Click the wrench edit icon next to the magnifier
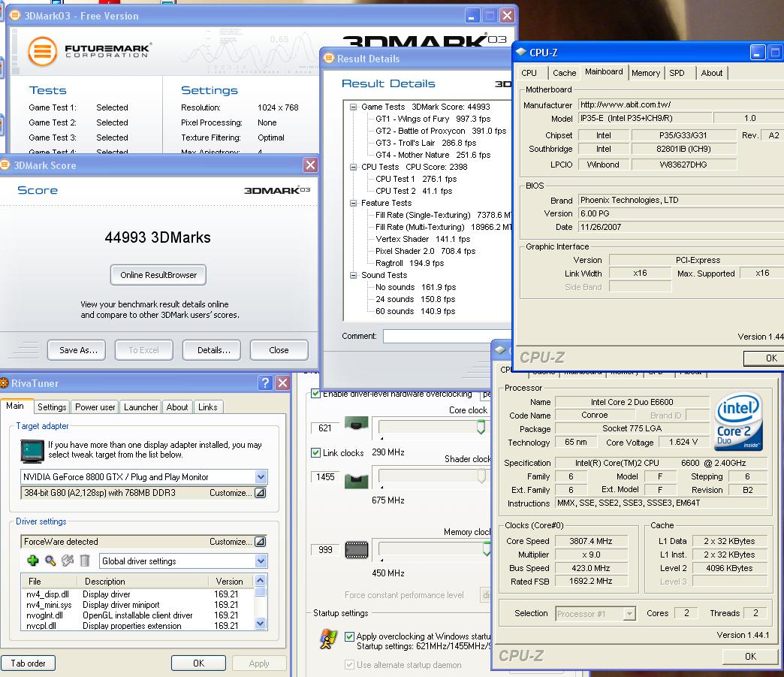The width and height of the screenshot is (784, 677). (x=68, y=561)
